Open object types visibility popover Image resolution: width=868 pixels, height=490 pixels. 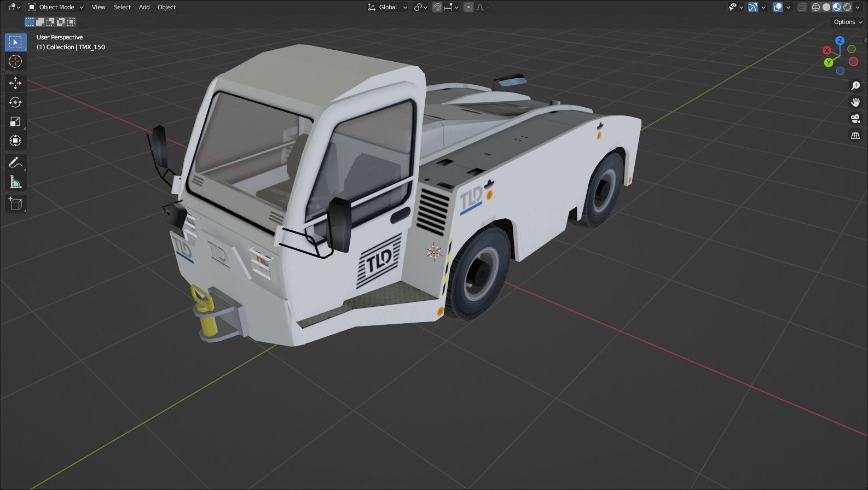[736, 7]
